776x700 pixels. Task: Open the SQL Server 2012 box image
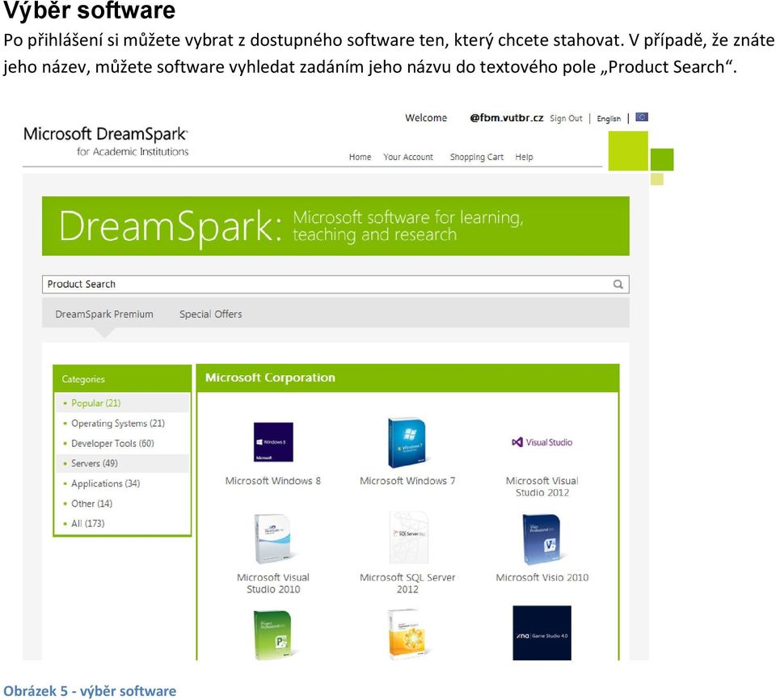tap(408, 538)
